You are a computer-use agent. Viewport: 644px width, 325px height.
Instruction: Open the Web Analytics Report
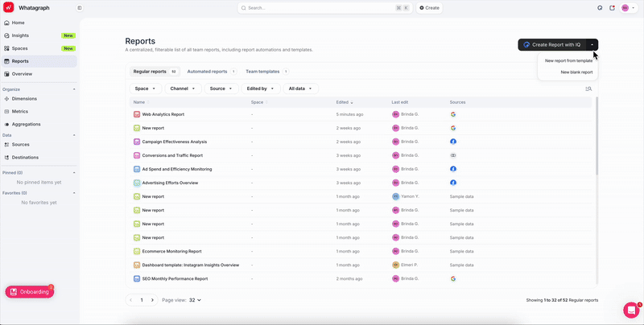[x=163, y=114]
